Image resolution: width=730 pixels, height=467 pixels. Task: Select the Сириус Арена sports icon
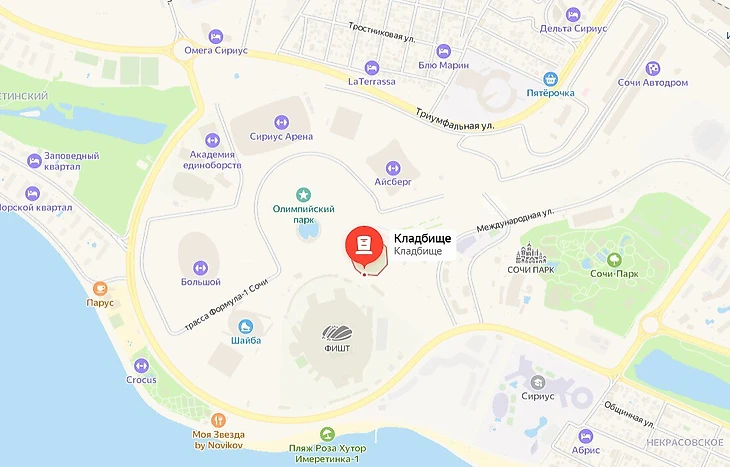pos(281,122)
